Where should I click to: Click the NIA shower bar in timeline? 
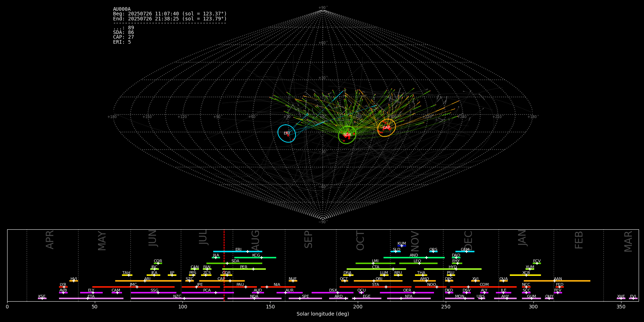point(278,287)
